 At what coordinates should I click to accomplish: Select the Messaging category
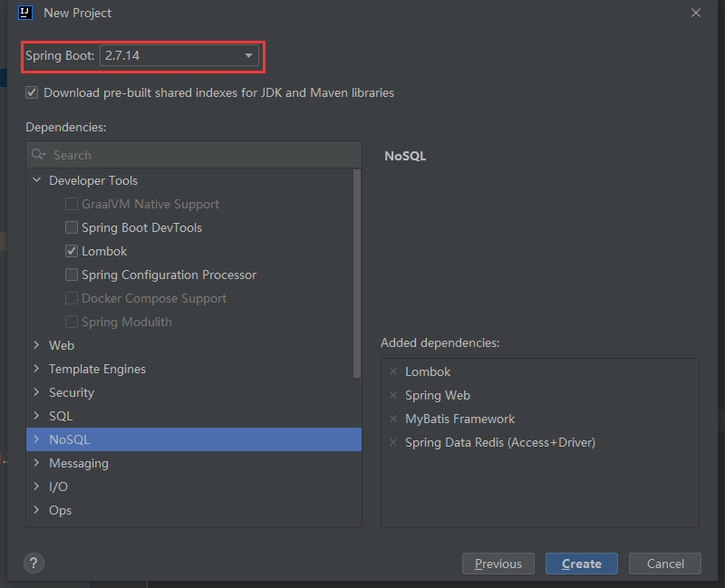(x=79, y=463)
